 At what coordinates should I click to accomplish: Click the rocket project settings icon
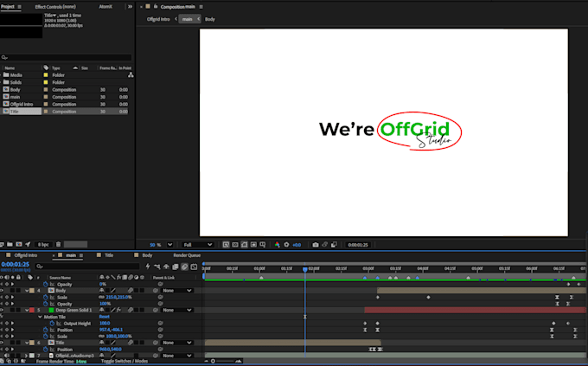(x=28, y=244)
